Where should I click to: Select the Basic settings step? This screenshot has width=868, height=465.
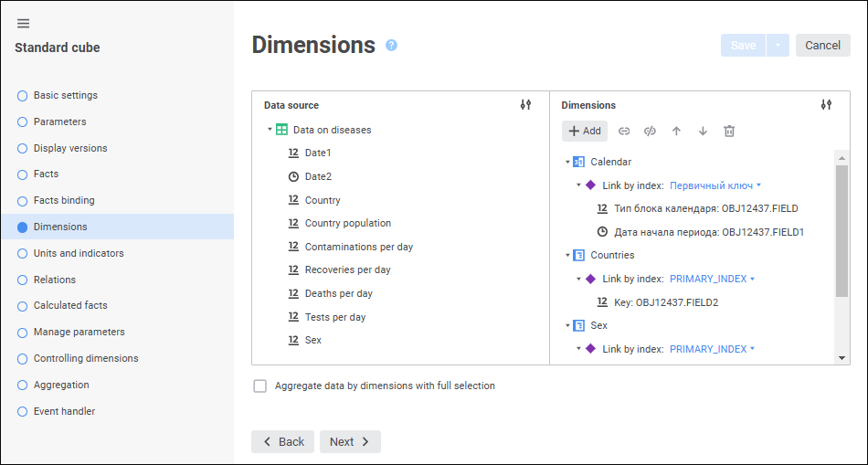65,95
